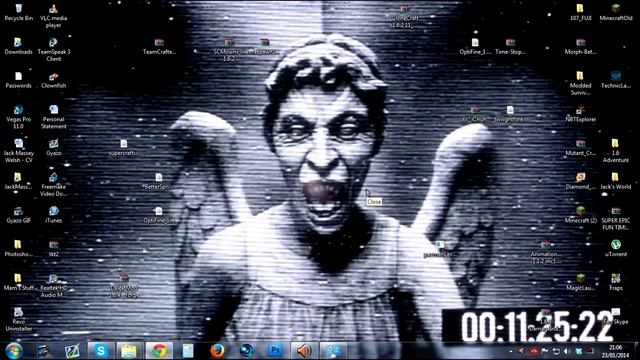Select the Passwords file on the desktop

coord(18,80)
